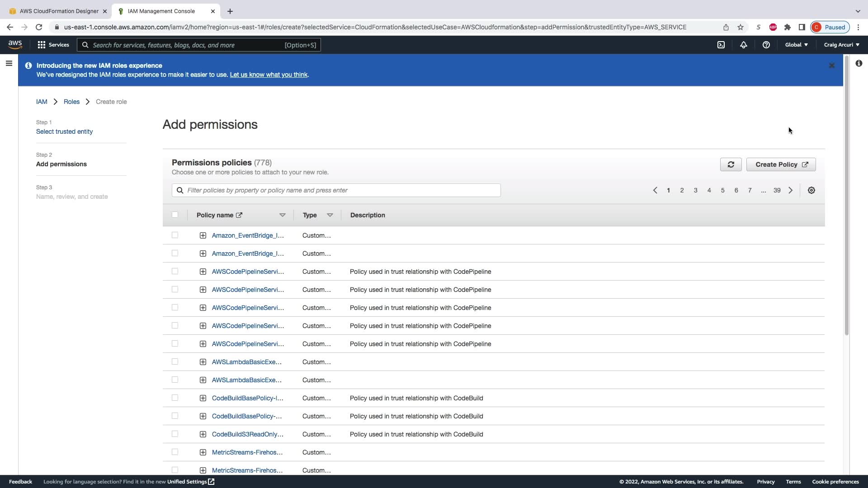The height and width of the screenshot is (488, 868).
Task: Expand the first AWSLambdaBasicExe policy details
Action: [203, 362]
